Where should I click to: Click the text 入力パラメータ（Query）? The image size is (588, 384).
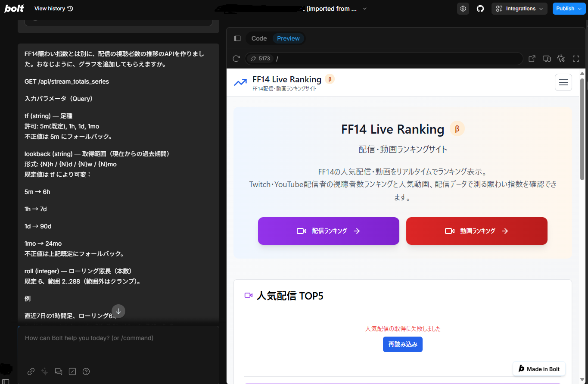(x=59, y=99)
